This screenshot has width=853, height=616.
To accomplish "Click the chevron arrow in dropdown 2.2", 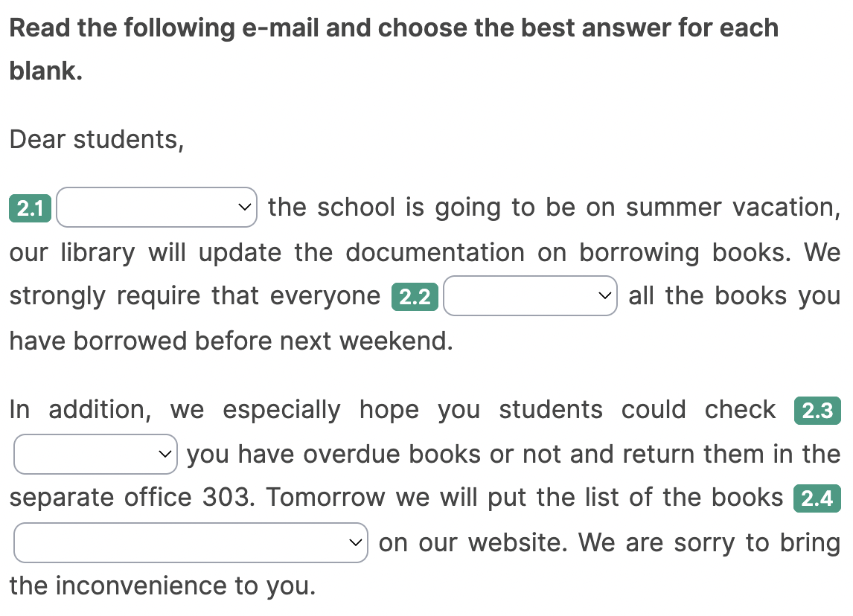I will pyautogui.click(x=604, y=296).
